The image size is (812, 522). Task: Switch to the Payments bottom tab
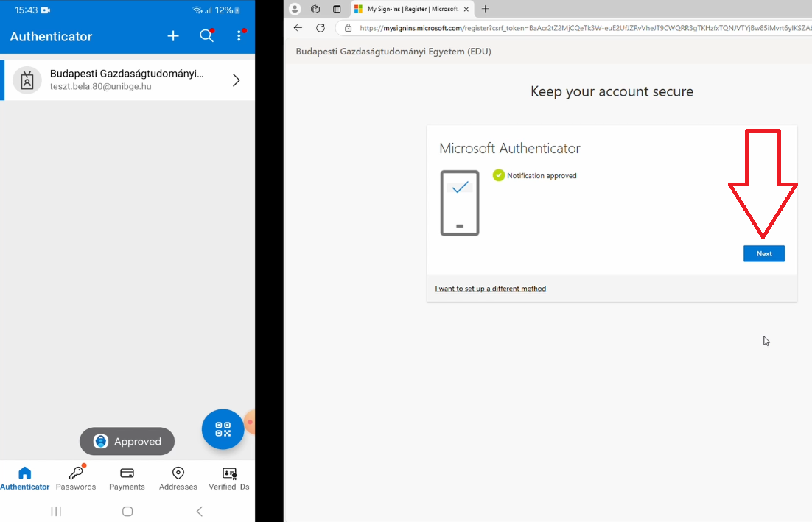[127, 479]
